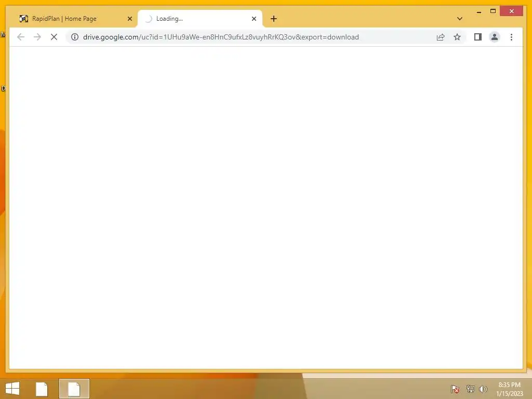
Task: Open the Chrome three-dot menu
Action: coord(511,37)
